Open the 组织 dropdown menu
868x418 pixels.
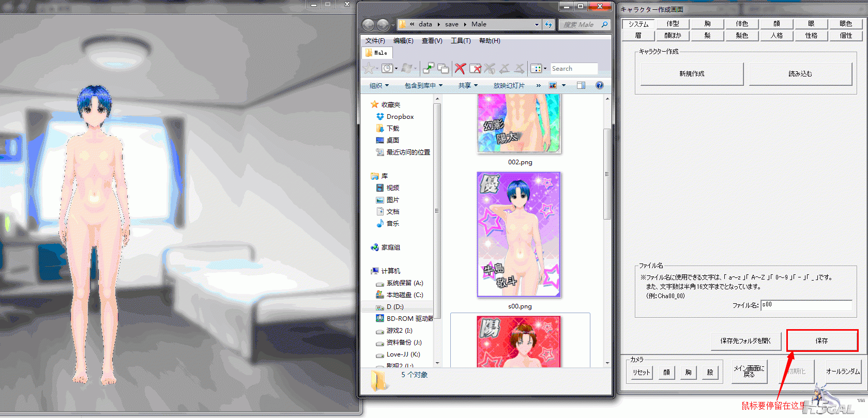[x=379, y=85]
